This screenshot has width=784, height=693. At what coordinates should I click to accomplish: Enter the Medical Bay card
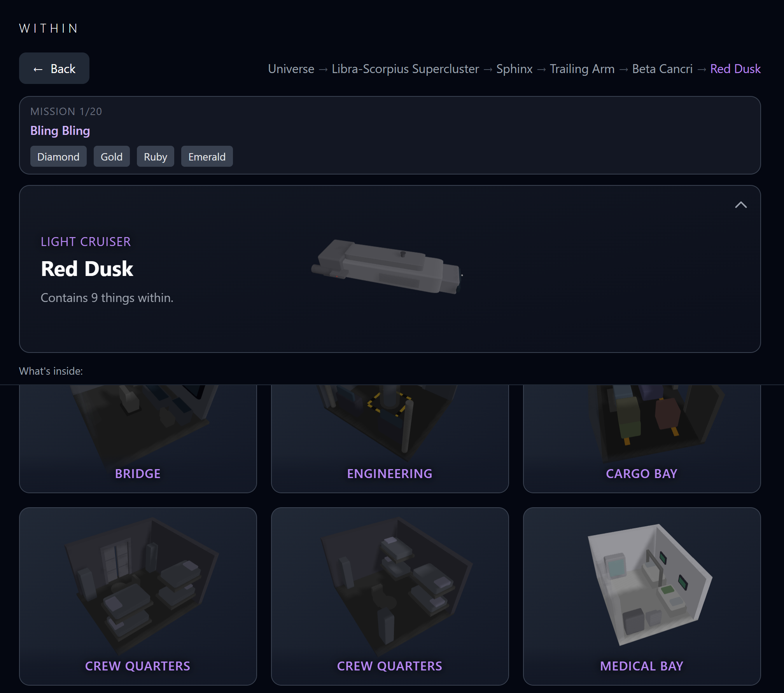[642, 596]
